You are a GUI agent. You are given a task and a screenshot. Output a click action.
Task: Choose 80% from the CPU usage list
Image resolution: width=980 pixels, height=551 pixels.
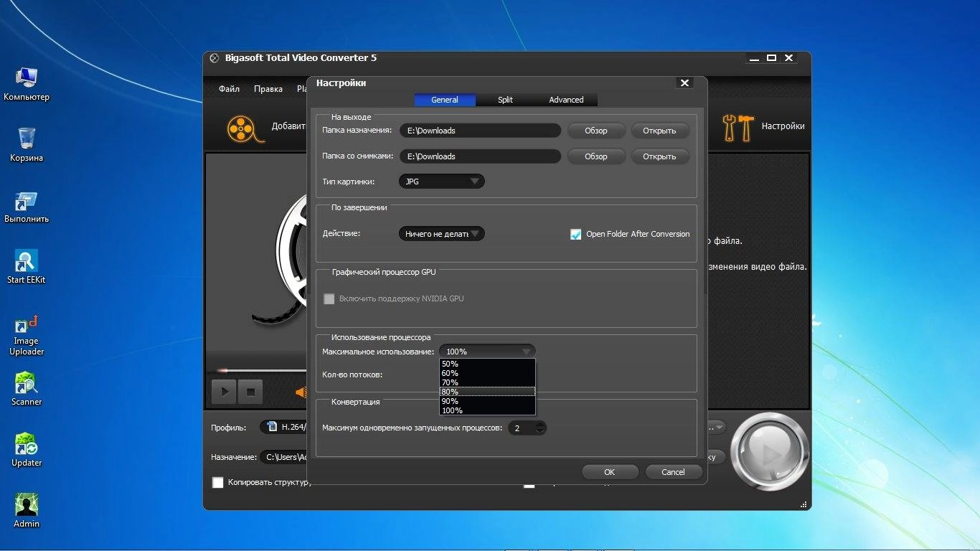tap(487, 392)
